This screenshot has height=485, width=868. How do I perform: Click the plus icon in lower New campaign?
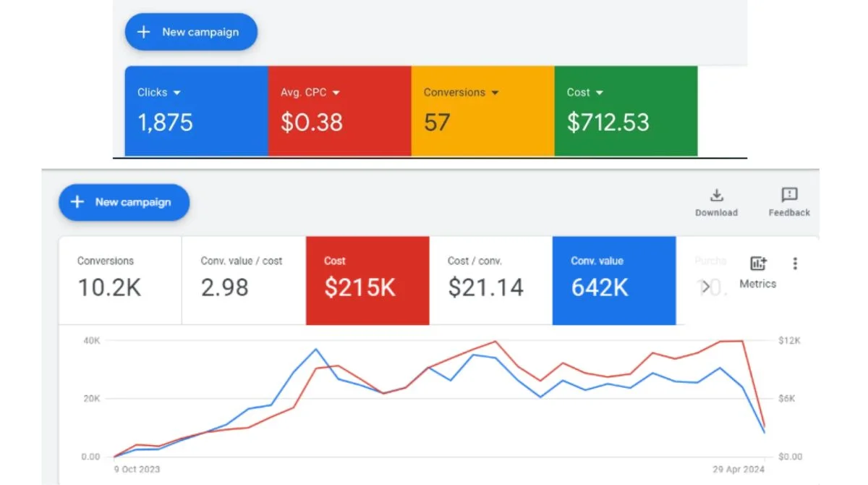click(77, 202)
